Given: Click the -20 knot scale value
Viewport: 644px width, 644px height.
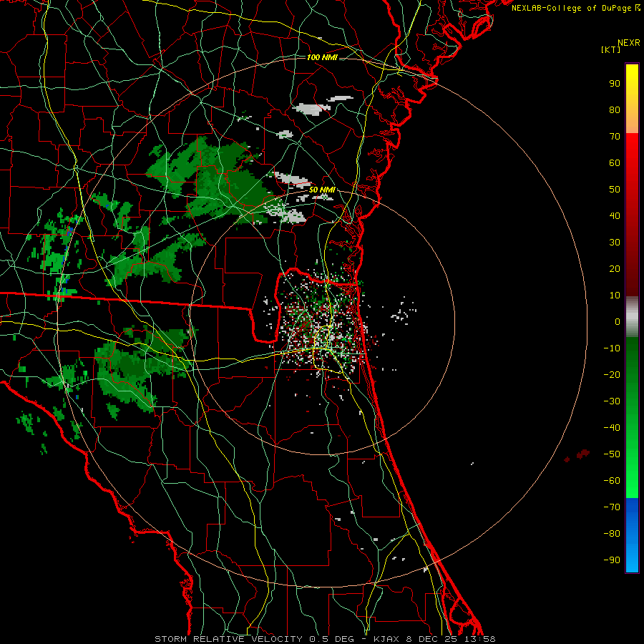Looking at the screenshot, I should 612,374.
